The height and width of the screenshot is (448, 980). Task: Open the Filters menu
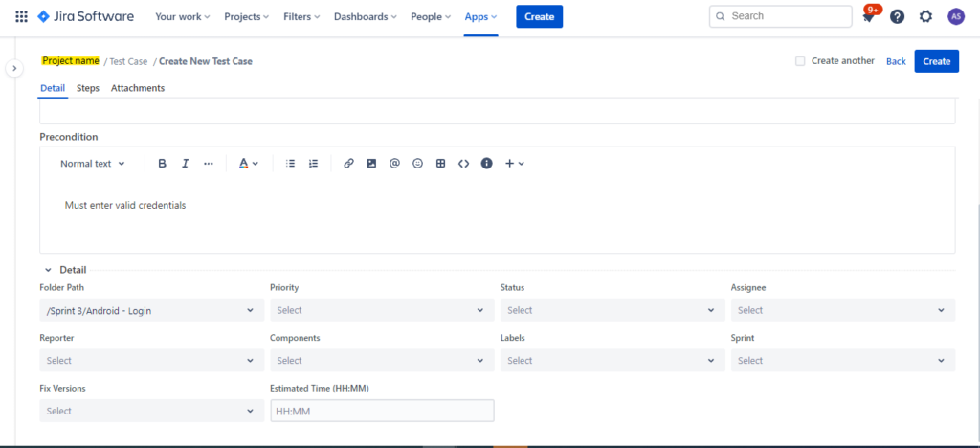coord(301,17)
